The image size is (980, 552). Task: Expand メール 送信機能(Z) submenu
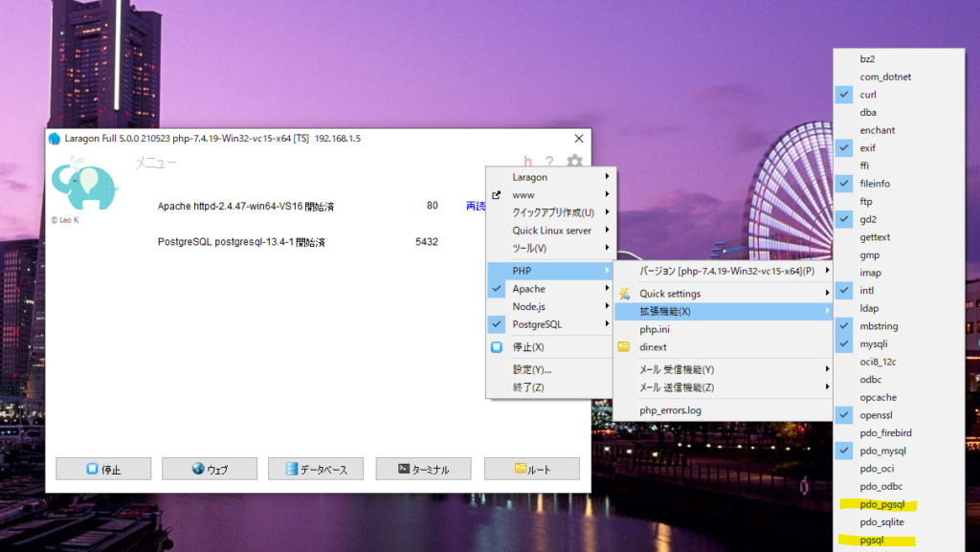(724, 387)
